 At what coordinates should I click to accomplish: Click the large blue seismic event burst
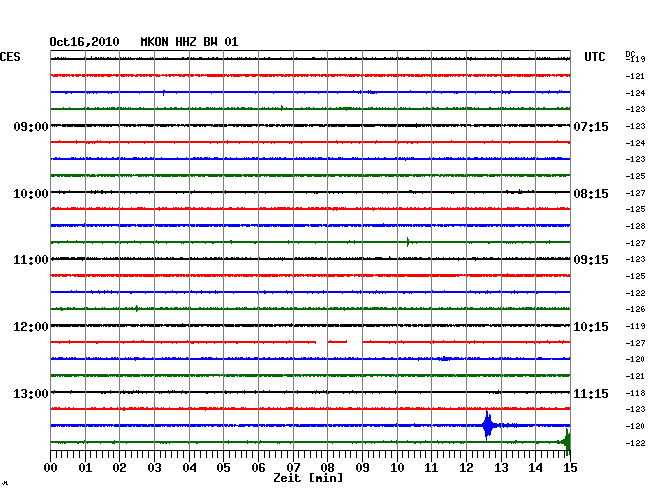click(488, 425)
